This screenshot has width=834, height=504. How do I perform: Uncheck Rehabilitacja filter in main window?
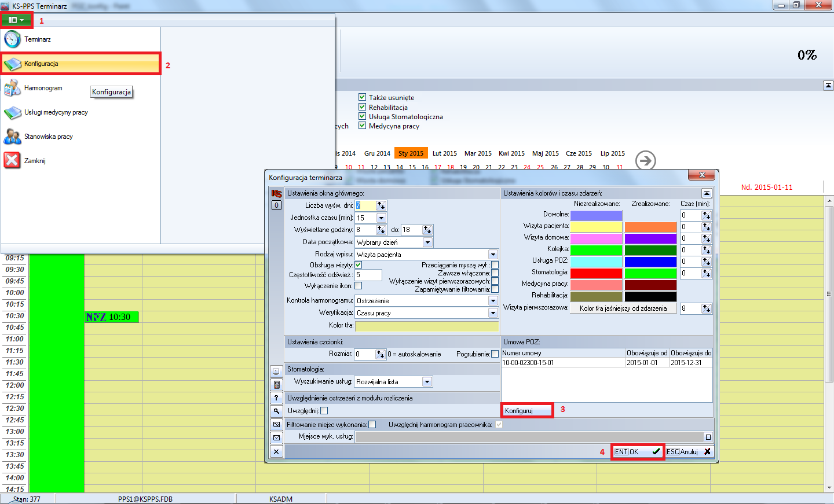click(x=362, y=107)
